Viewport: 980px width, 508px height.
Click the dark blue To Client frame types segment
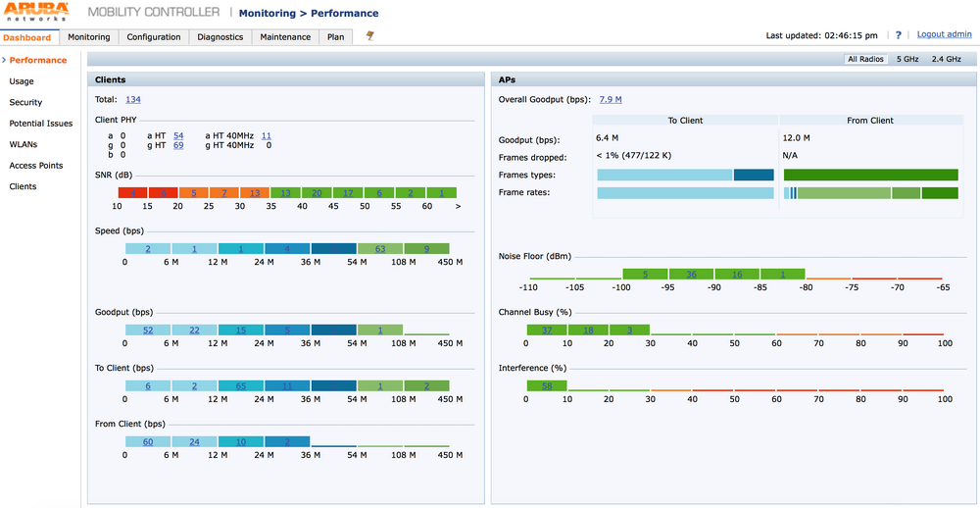click(x=754, y=176)
